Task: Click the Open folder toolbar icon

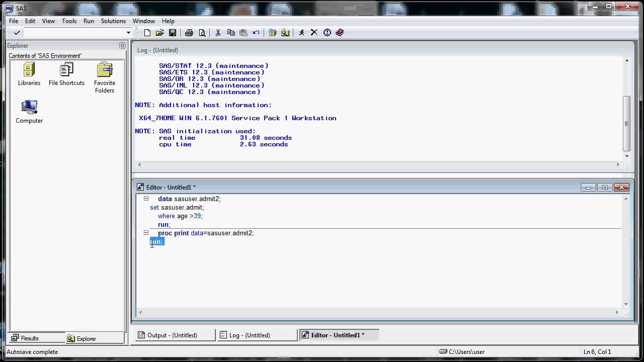Action: pos(160,33)
